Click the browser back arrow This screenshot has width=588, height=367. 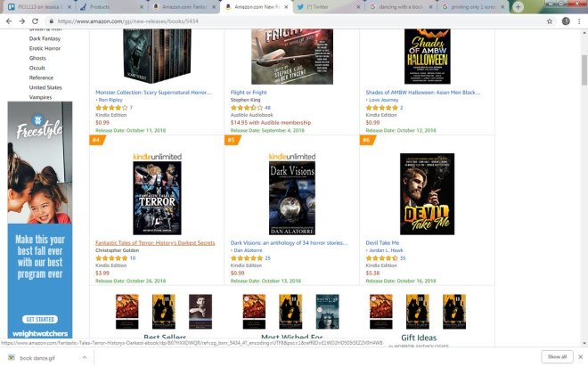click(x=9, y=21)
